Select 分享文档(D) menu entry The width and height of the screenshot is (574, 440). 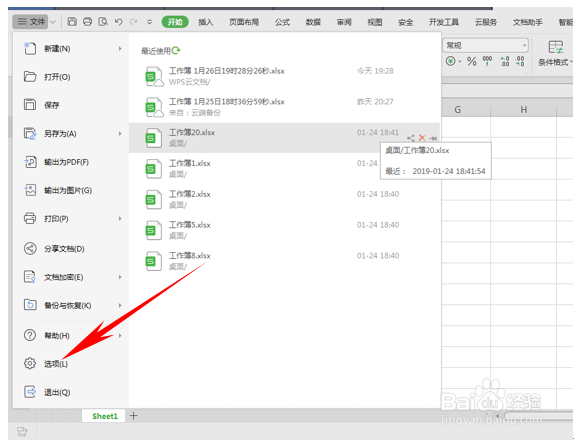(71, 249)
